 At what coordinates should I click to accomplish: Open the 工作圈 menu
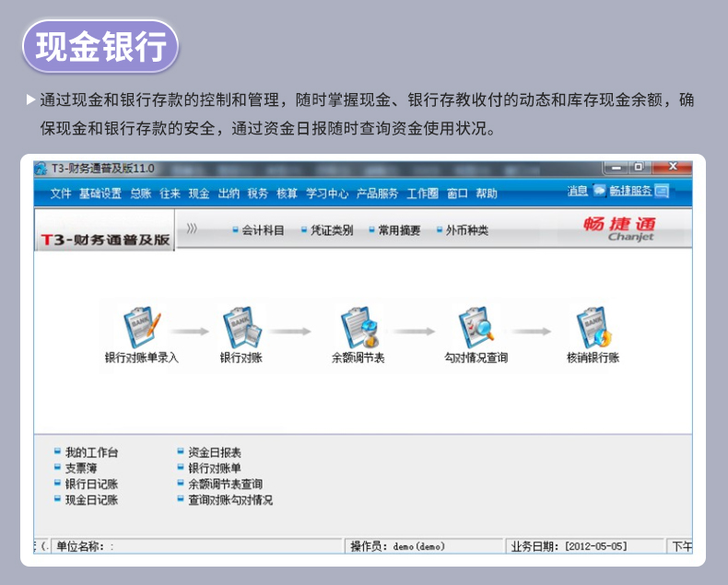[x=422, y=193]
